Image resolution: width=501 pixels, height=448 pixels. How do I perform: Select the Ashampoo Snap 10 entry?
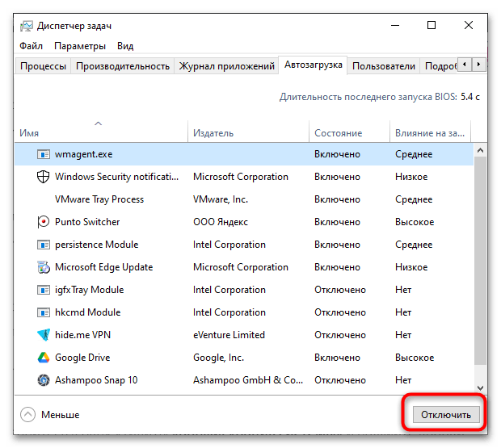pyautogui.click(x=244, y=380)
